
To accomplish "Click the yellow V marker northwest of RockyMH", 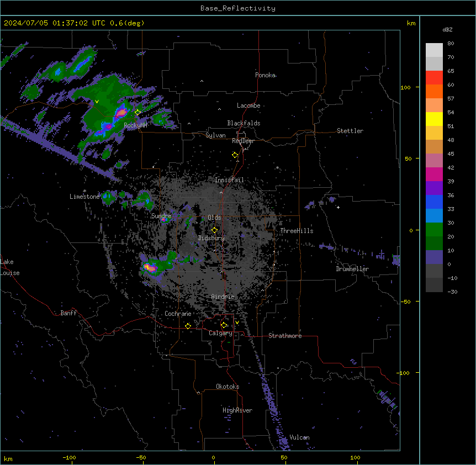I will (x=97, y=102).
